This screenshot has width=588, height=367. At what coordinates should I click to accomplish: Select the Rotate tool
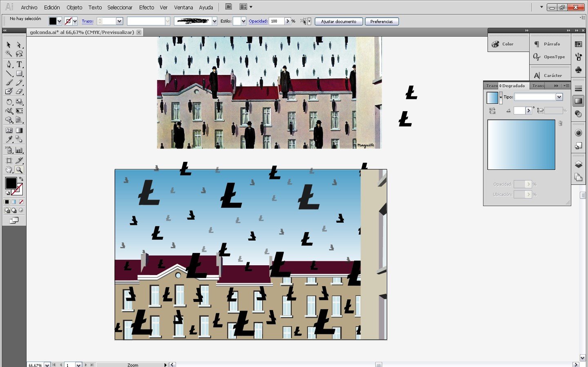[9, 102]
